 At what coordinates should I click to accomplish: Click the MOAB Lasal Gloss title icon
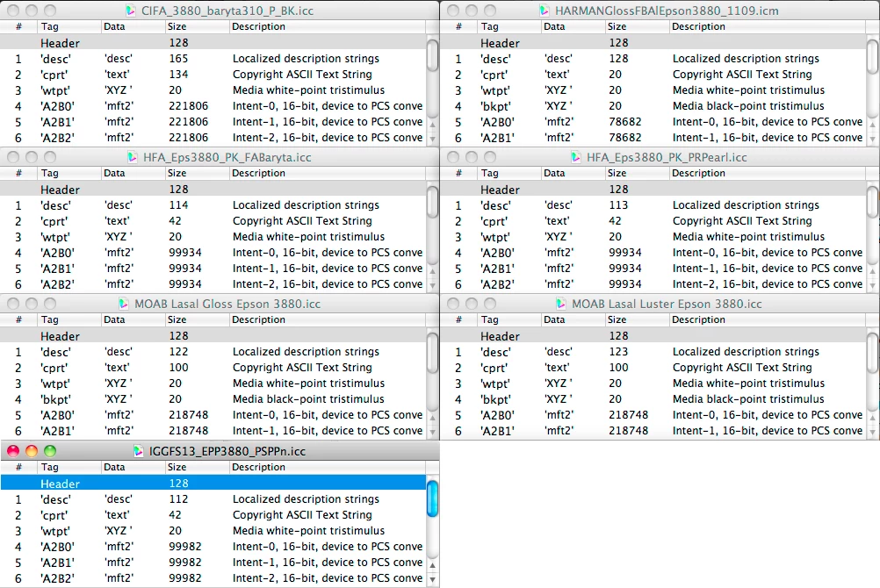pyautogui.click(x=124, y=304)
